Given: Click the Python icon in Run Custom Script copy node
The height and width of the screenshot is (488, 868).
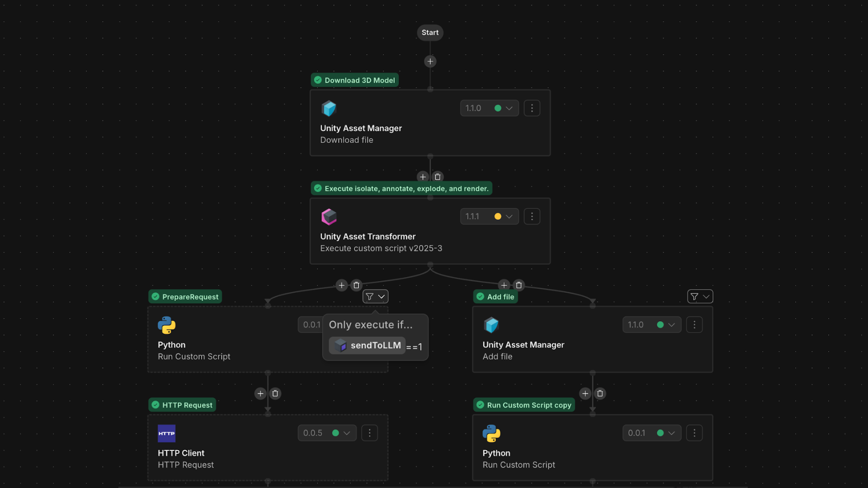Looking at the screenshot, I should click(x=491, y=433).
